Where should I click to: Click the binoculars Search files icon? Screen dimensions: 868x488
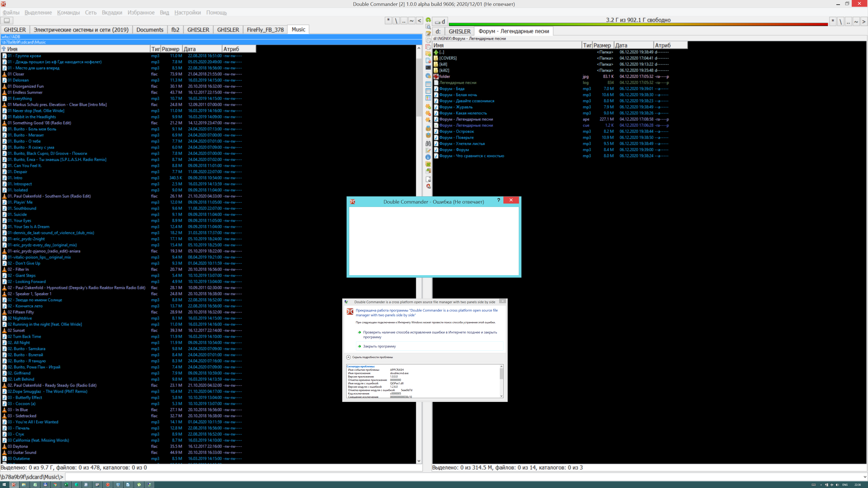pos(428,143)
